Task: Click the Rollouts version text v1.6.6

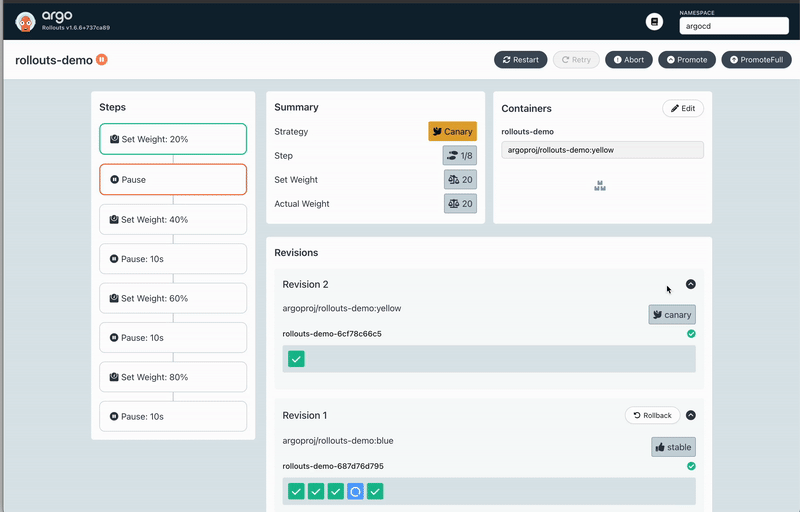Action: [76, 28]
